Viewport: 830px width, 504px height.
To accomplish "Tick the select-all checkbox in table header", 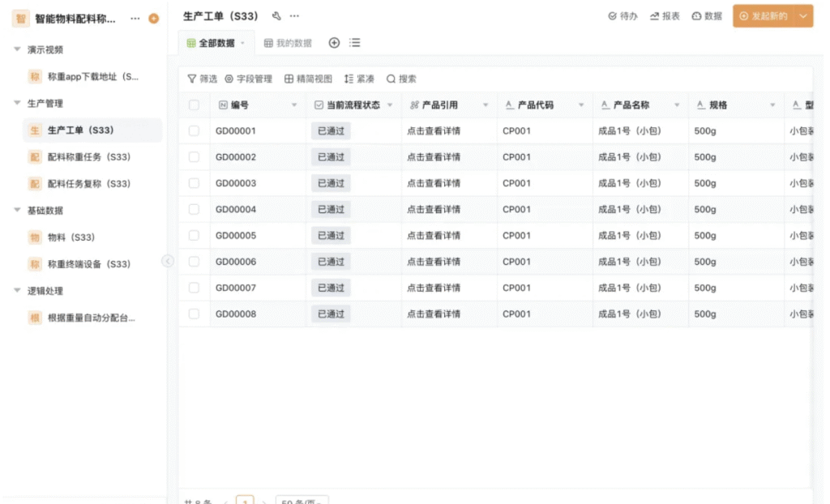I will pos(194,105).
